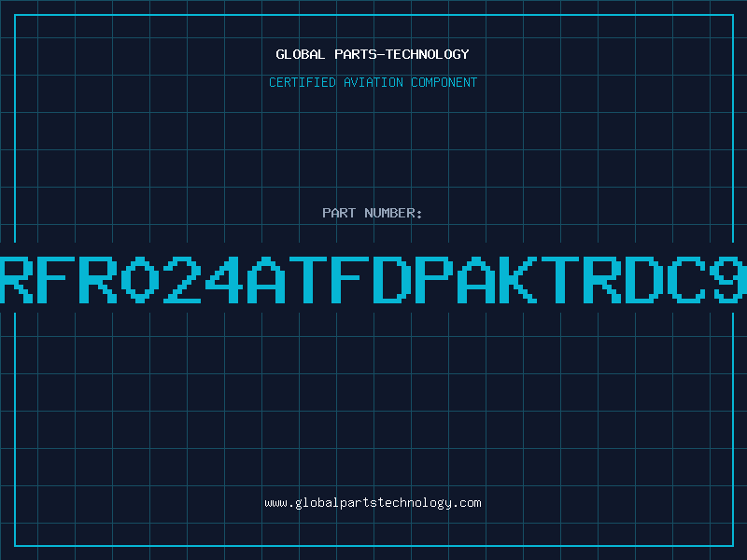Click the PART NUMBER: label
Viewport: 747px width, 560px height.
(373, 213)
